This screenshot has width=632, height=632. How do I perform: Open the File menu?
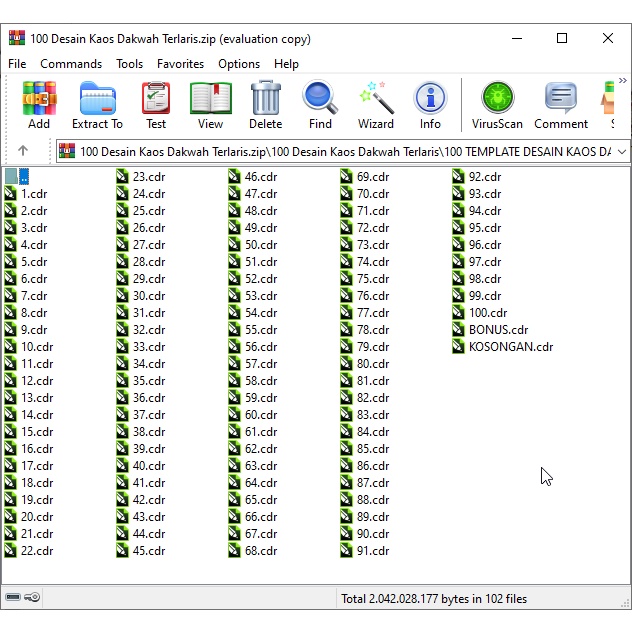pos(17,64)
